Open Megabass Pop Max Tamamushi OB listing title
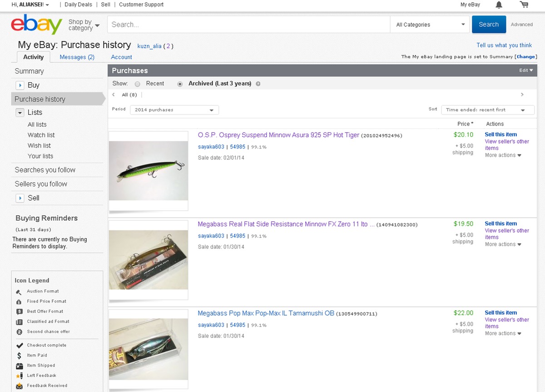Screen dimensions: 545x392 266,313
